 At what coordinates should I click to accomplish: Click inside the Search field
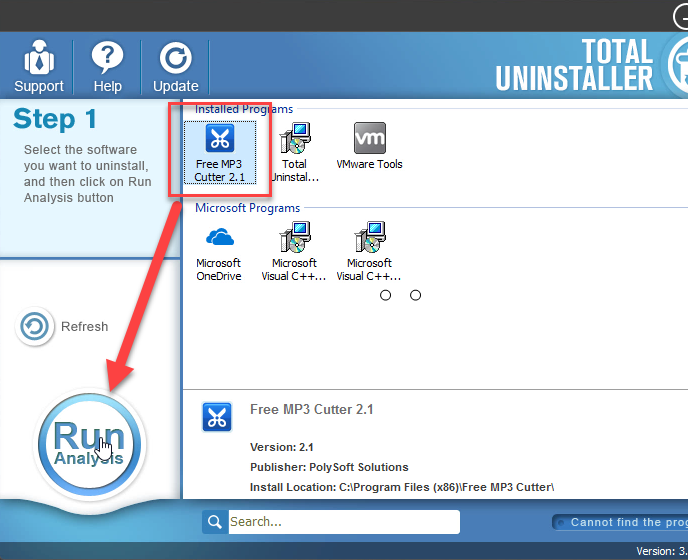coord(344,522)
